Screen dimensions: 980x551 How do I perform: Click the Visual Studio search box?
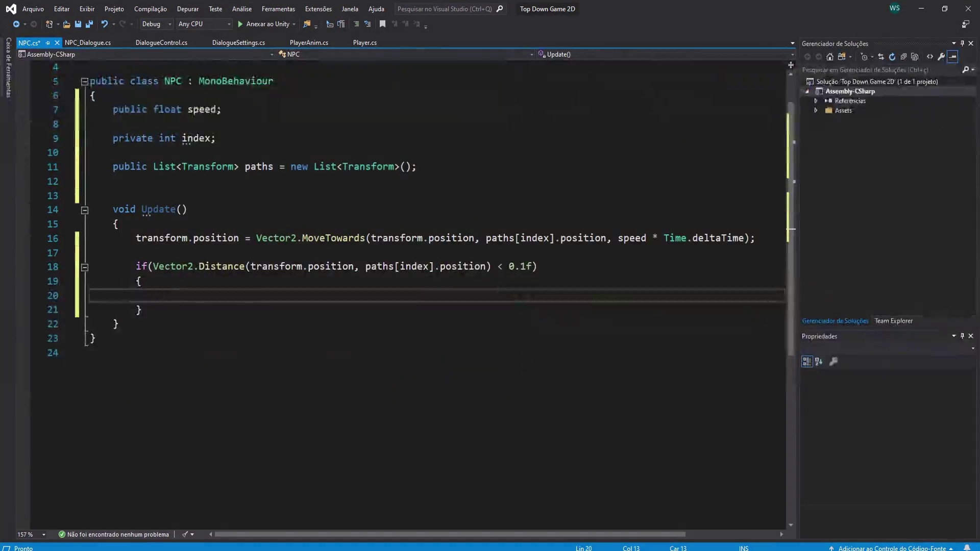coord(444,9)
